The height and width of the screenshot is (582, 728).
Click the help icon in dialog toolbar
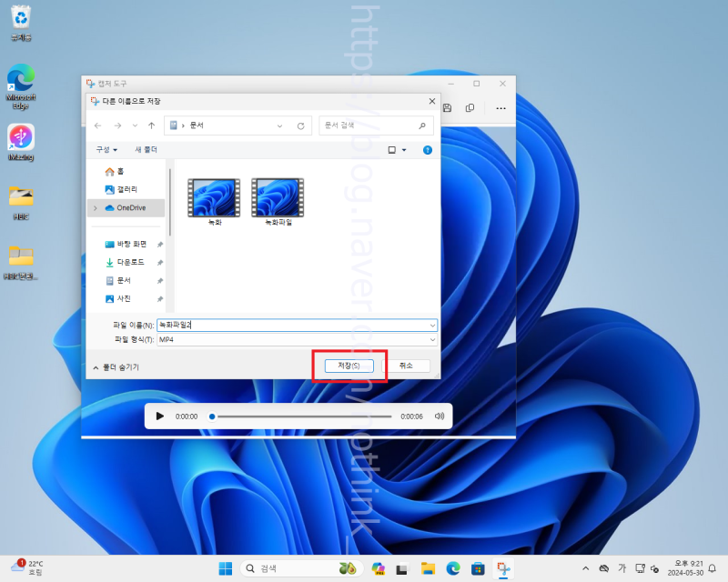(x=428, y=150)
